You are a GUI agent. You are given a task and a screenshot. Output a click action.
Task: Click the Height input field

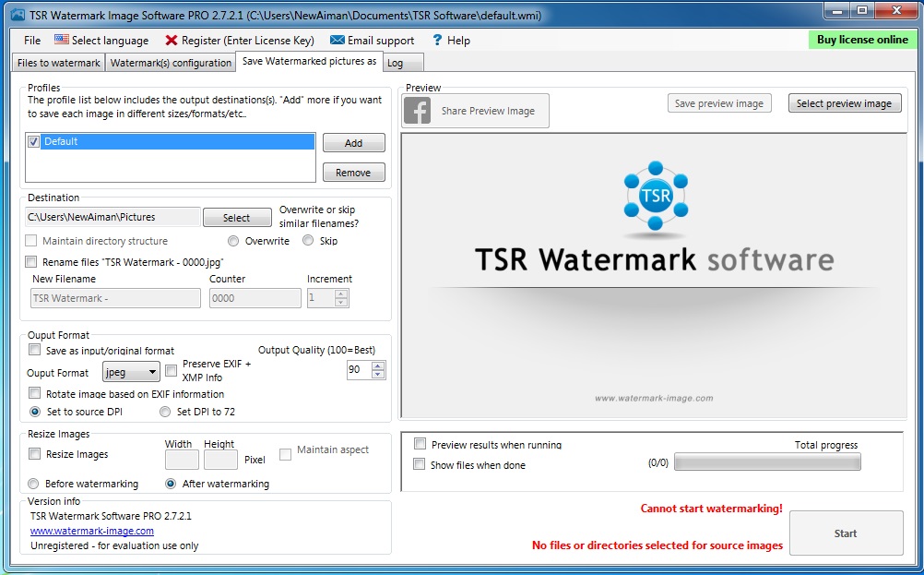[221, 460]
